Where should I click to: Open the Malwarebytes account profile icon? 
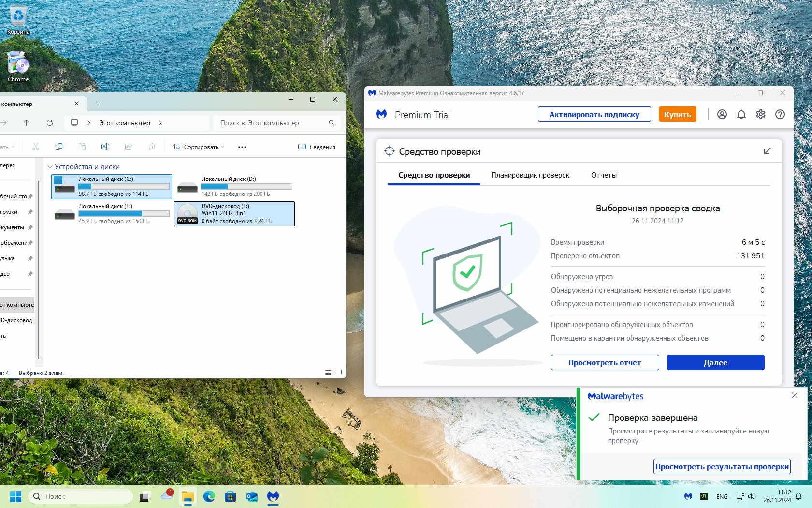coord(722,115)
